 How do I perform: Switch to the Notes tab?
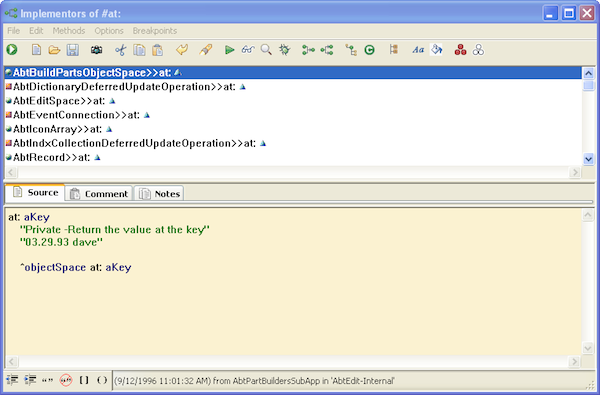point(160,194)
